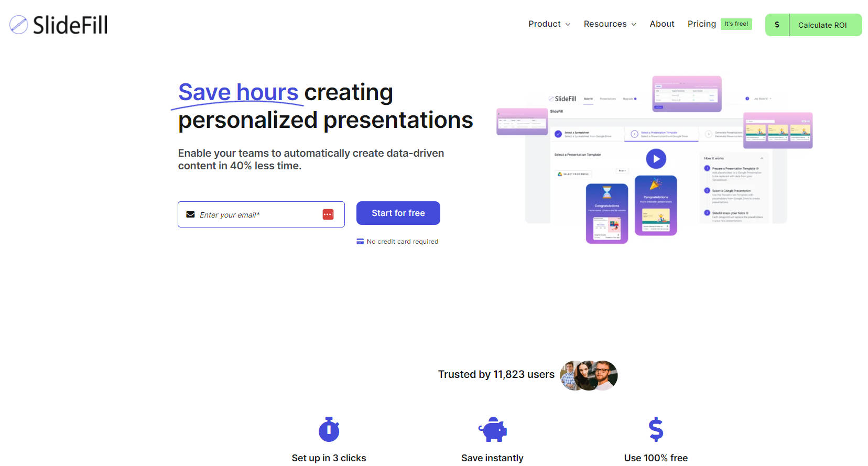Open the Calculate ROI button
Viewport: 868px width, 466px height.
pyautogui.click(x=822, y=25)
